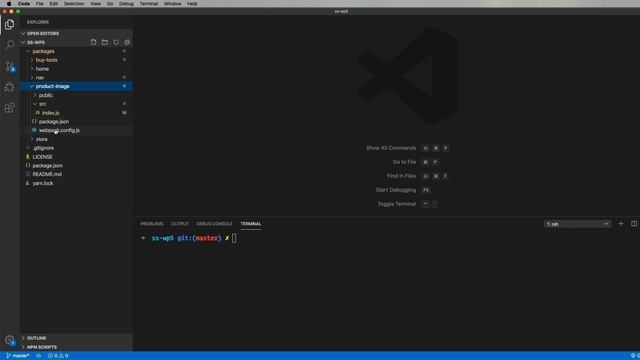Click the 'Toggle Terminal' hint text
This screenshot has height=360, width=640.
396,204
